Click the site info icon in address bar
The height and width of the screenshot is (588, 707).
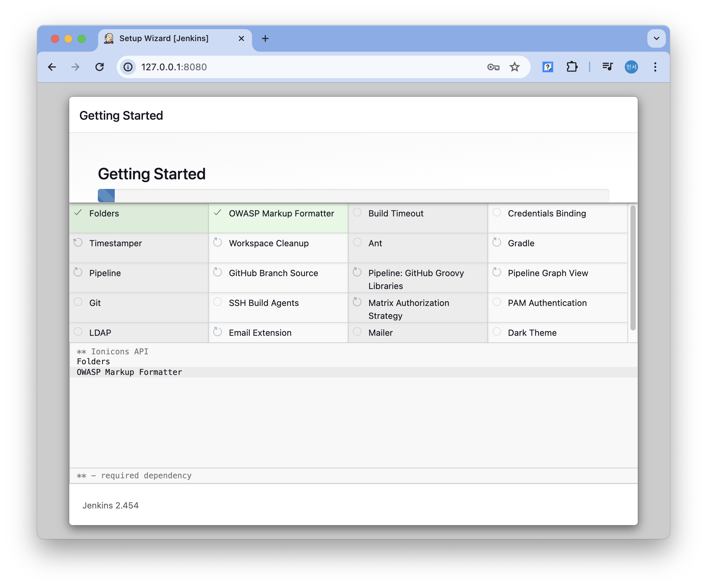128,67
